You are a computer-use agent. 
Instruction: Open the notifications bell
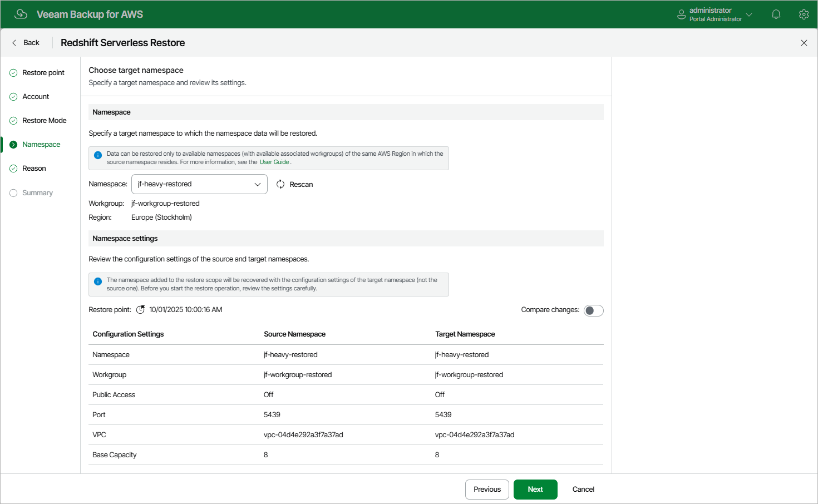point(776,14)
